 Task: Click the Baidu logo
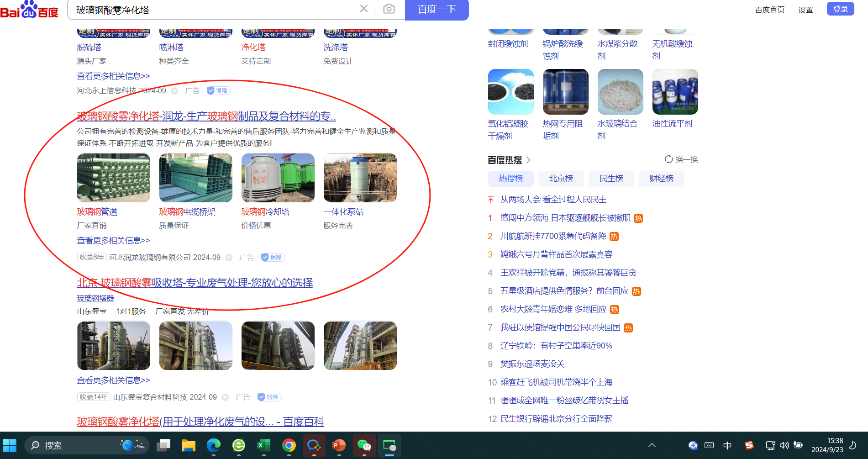click(29, 10)
